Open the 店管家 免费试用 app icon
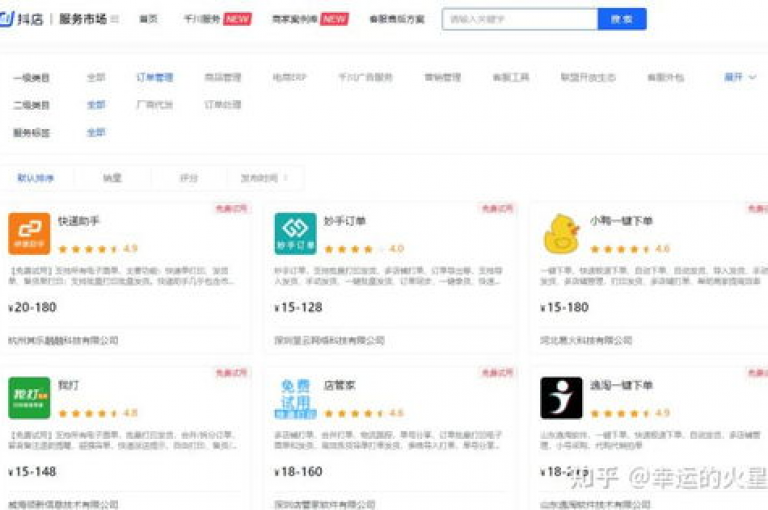768x510 pixels. pos(295,398)
